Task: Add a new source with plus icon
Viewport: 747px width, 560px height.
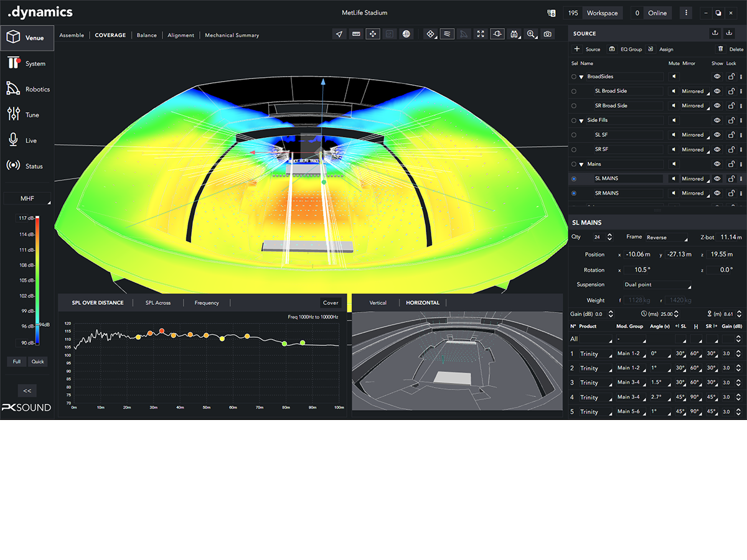Action: [577, 49]
